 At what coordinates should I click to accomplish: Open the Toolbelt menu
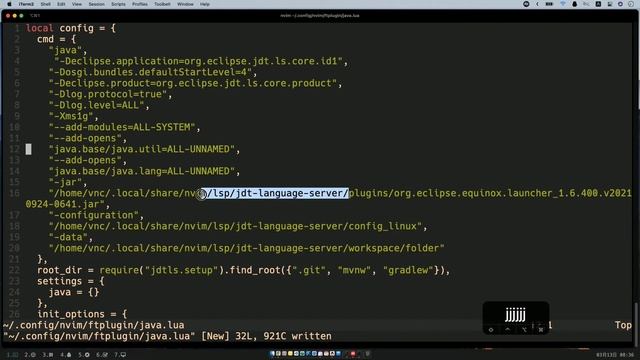[162, 4]
